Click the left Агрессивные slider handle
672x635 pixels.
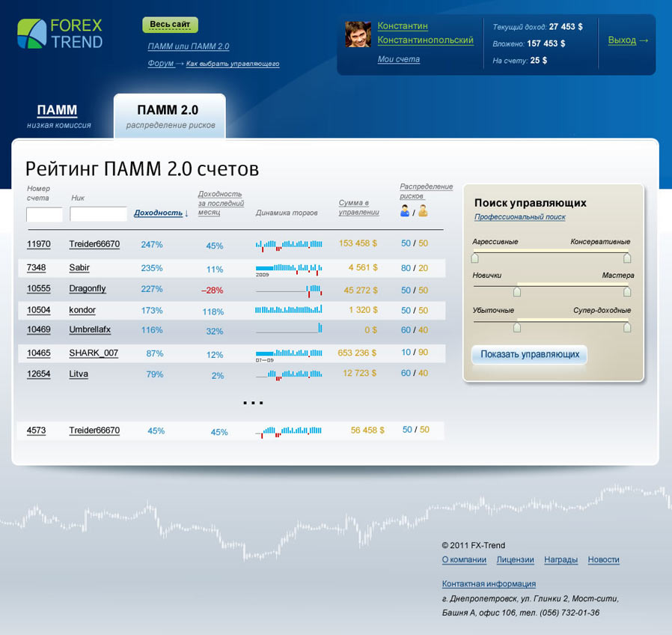coord(474,258)
